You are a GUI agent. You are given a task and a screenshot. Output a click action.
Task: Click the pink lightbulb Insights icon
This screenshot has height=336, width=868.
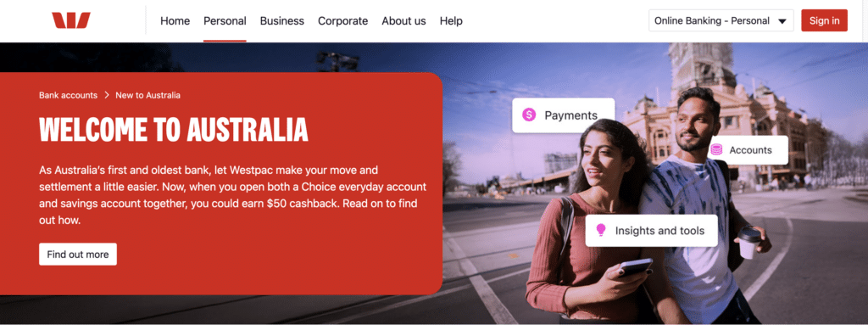point(601,230)
